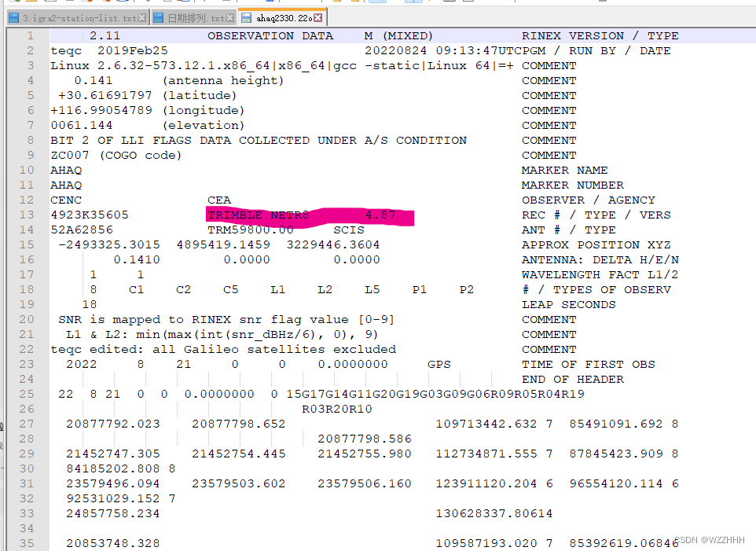Click the Paste toolbar icon
Screen dimensions: 756x551
tap(183, 3)
